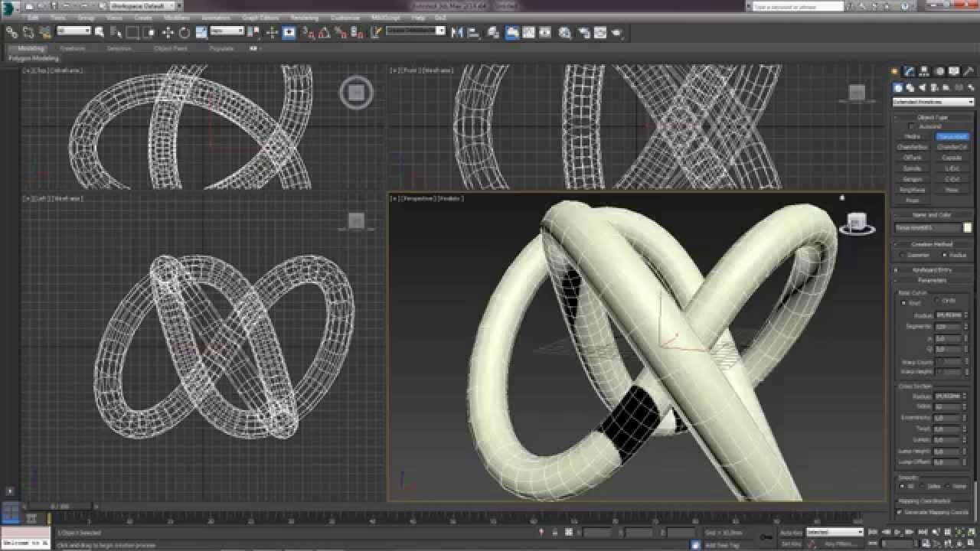This screenshot has height=551, width=980.
Task: Switch to the Modify command panel tab
Action: [x=910, y=71]
